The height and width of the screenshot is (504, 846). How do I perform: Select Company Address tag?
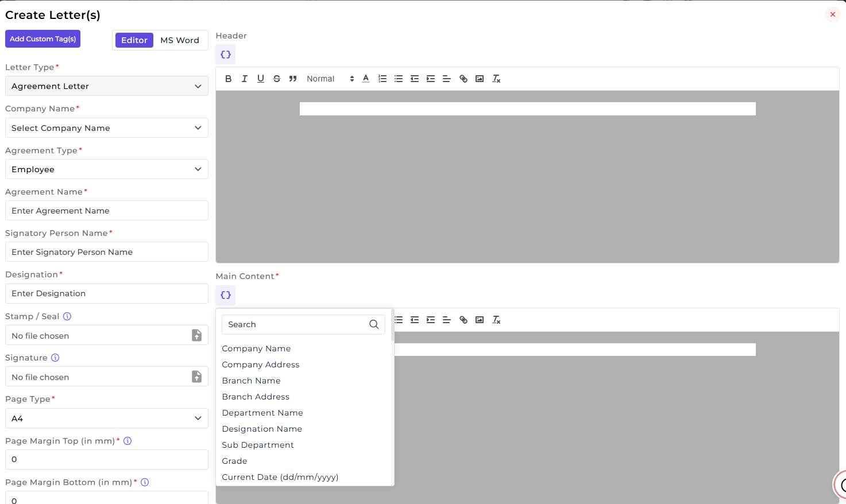pos(261,365)
